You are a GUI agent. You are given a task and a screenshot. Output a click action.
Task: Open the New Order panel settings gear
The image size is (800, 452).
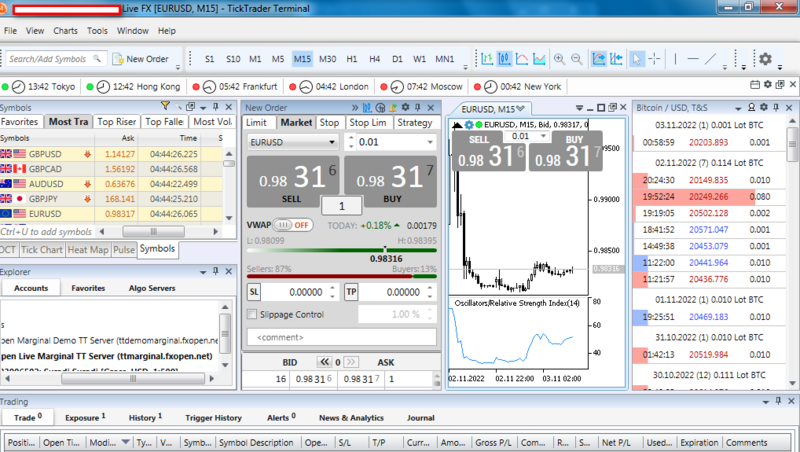tap(405, 107)
